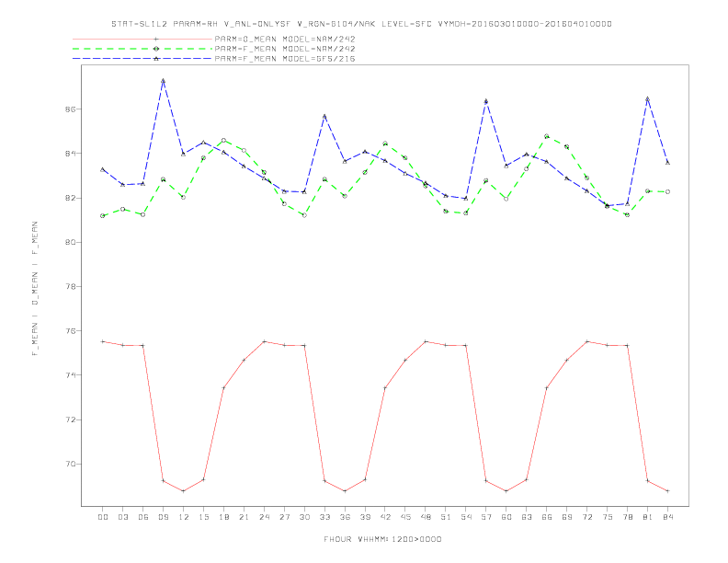728x563 pixels.
Task: Click x-axis forecast hour label 84
Action: [x=668, y=517]
